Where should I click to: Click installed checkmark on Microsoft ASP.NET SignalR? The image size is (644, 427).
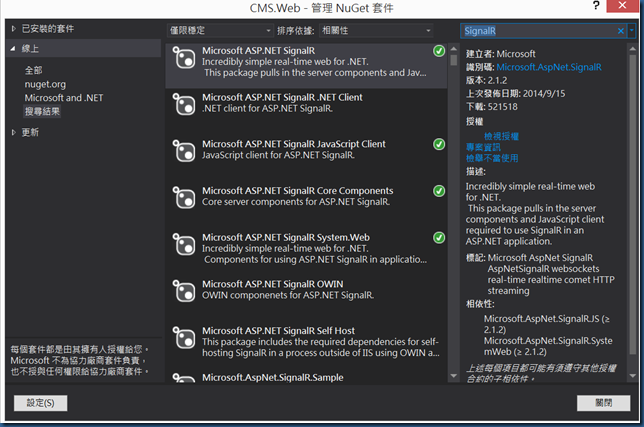point(439,51)
